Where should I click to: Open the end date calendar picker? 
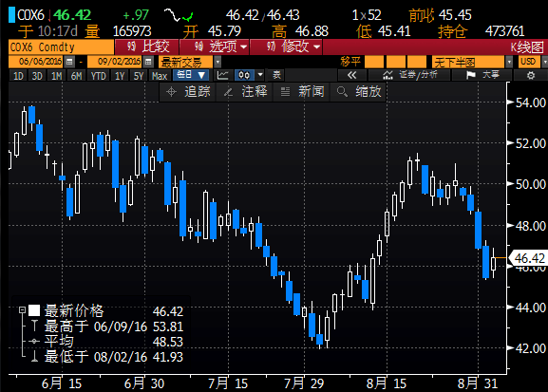point(148,62)
